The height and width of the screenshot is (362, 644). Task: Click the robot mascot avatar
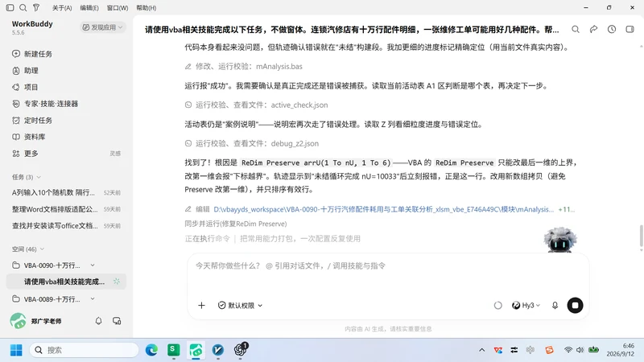coord(559,240)
